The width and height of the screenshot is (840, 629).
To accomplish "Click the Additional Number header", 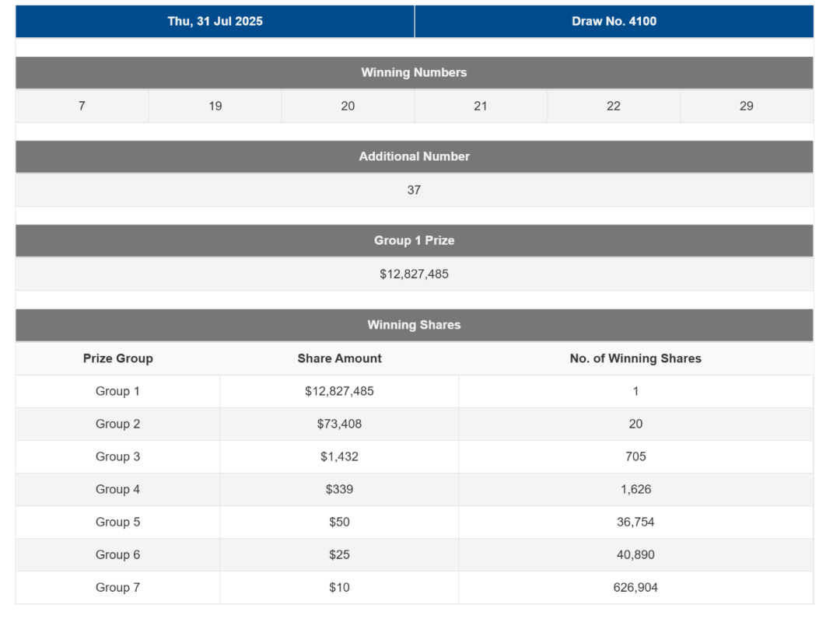I will pyautogui.click(x=414, y=157).
